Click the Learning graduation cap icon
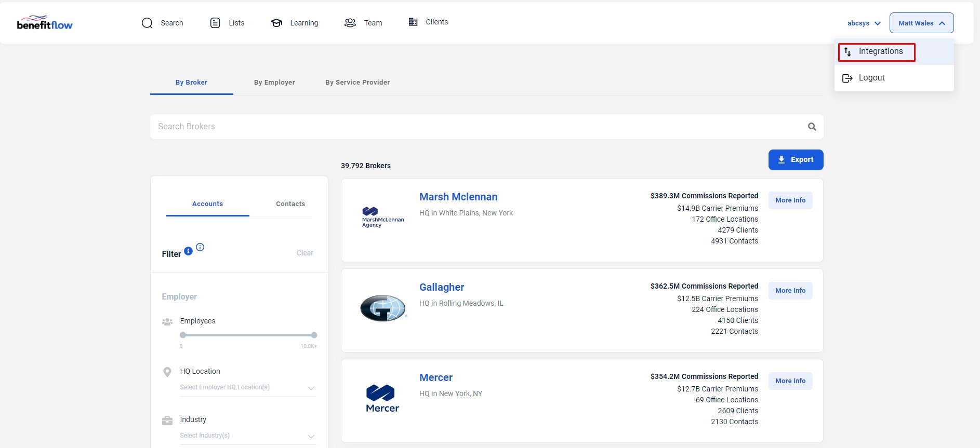This screenshot has width=980, height=448. (x=276, y=23)
